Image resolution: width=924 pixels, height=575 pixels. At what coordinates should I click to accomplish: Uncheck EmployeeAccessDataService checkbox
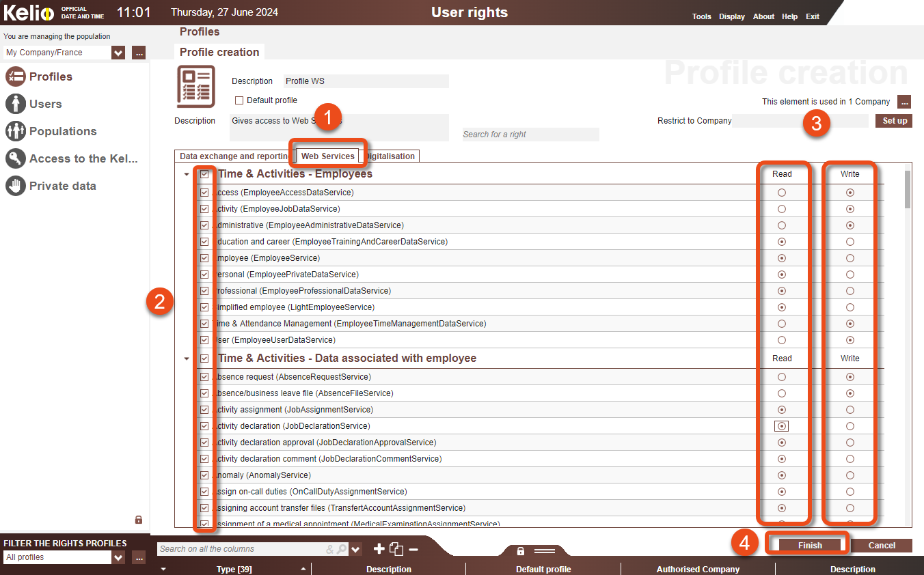204,193
